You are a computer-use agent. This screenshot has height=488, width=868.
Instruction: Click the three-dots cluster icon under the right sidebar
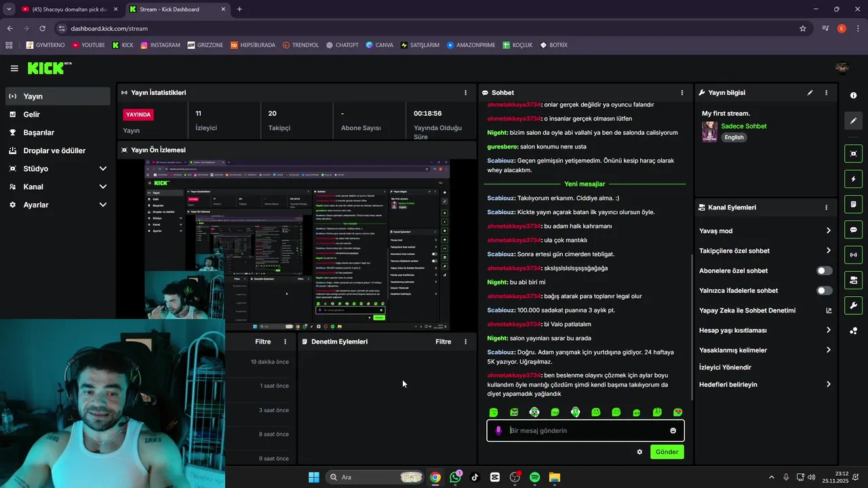(x=854, y=331)
